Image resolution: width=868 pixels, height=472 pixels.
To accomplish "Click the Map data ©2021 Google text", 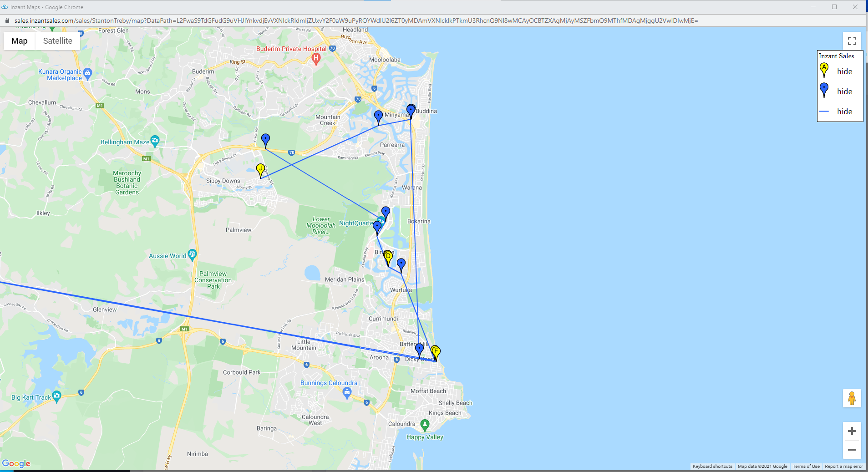I will pos(762,467).
